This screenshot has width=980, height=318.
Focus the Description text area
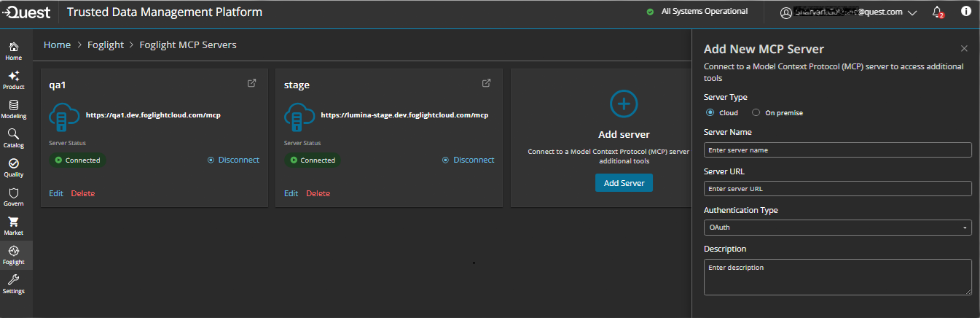[838, 277]
